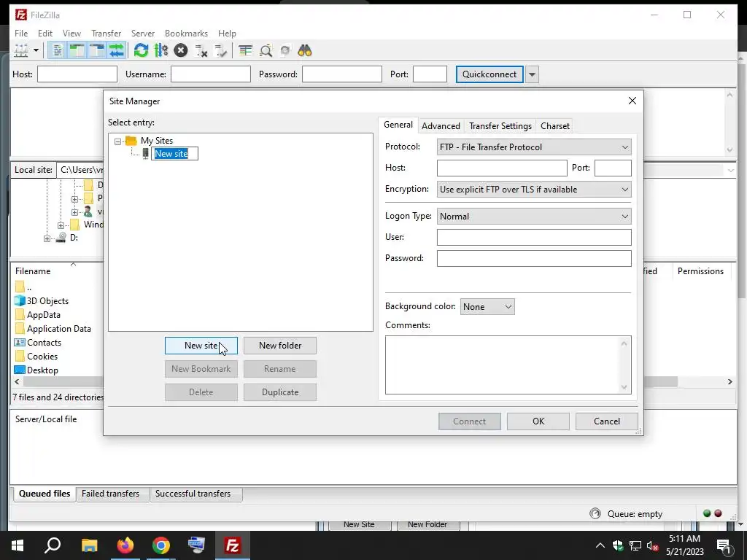Toggle remote directory tree display icon
Viewport: 747px width, 560px height.
[x=96, y=50]
